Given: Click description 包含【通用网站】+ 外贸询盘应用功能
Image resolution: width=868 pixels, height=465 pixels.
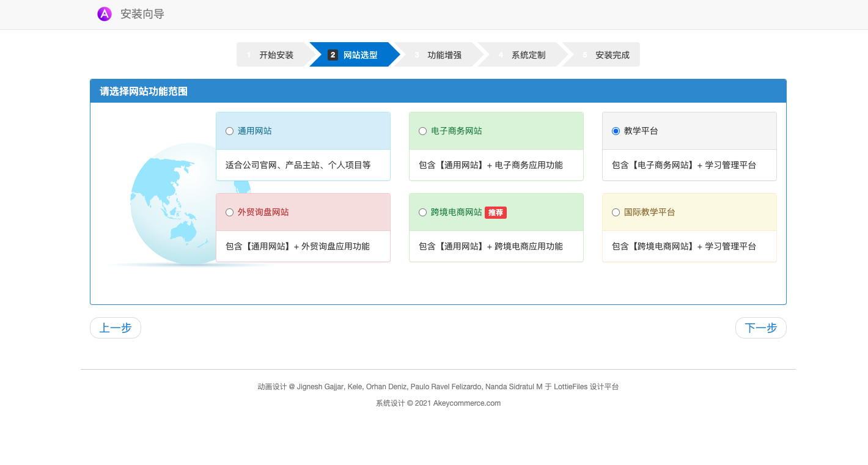Looking at the screenshot, I should click(x=298, y=246).
